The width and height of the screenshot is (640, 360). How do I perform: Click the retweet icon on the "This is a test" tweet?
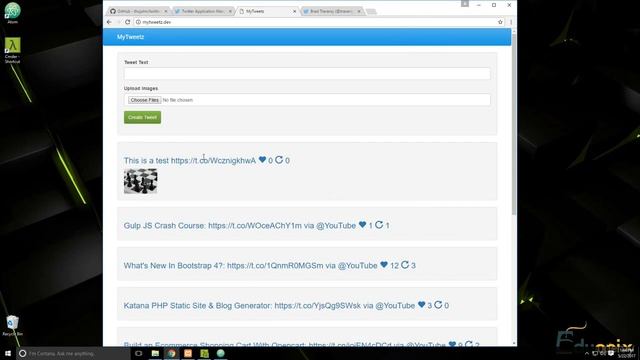coord(279,160)
